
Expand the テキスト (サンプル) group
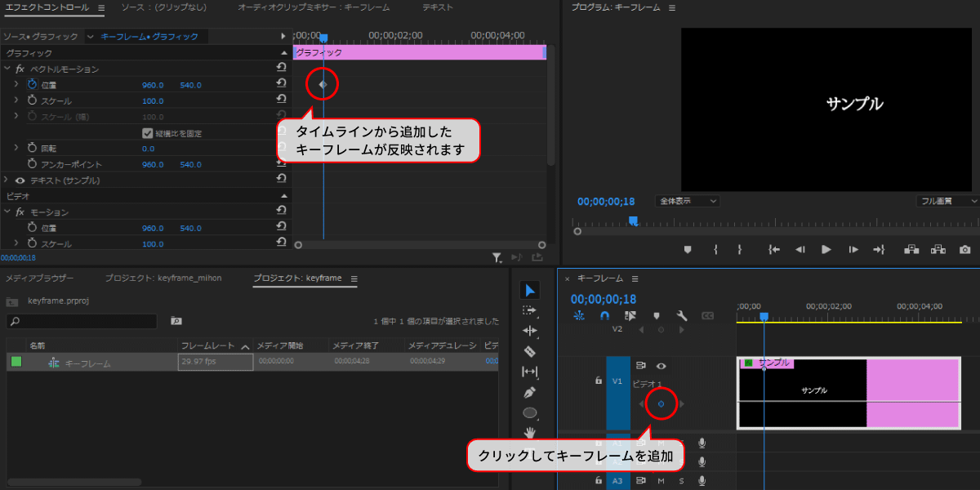7,180
